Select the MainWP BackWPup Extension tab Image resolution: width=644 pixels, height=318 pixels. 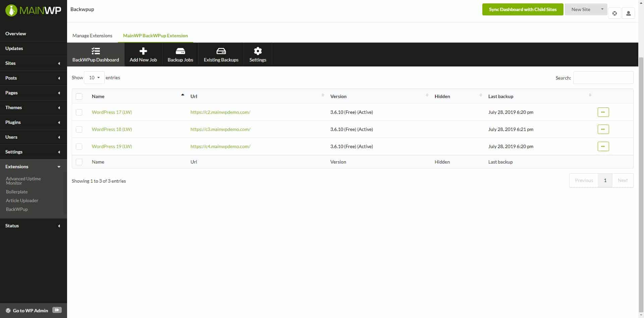click(155, 36)
